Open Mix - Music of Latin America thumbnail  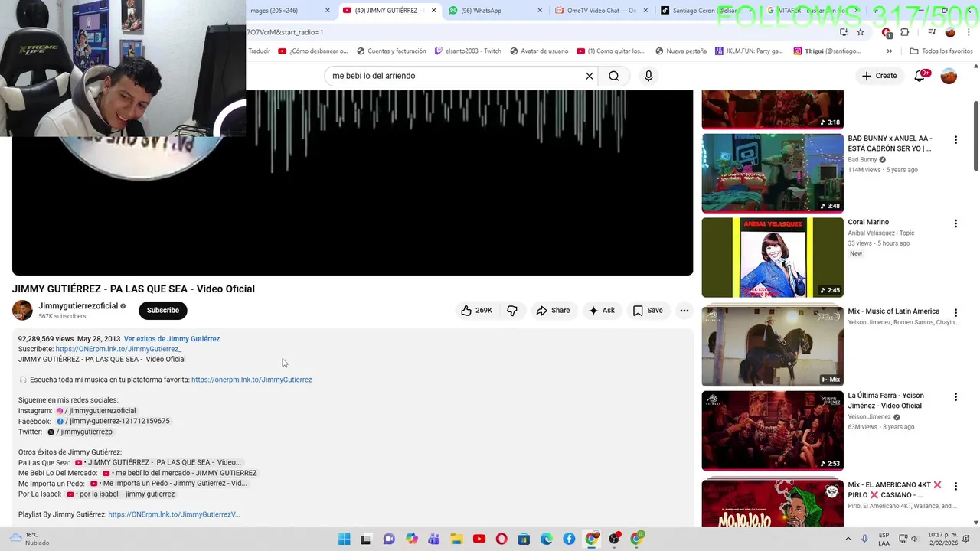773,346
